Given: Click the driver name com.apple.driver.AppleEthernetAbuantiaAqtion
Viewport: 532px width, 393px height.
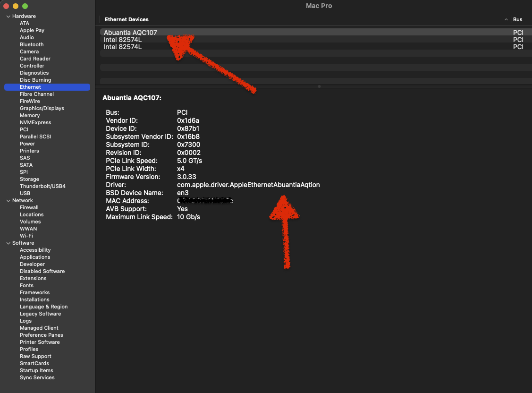Looking at the screenshot, I should tap(248, 185).
